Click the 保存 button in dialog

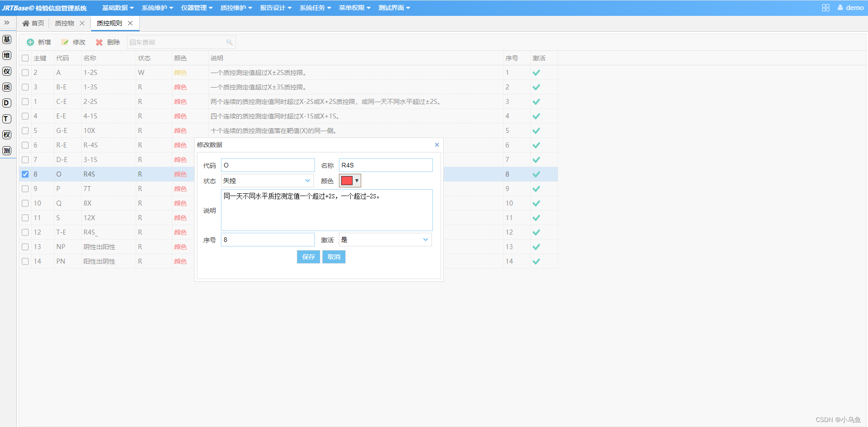[x=309, y=257]
